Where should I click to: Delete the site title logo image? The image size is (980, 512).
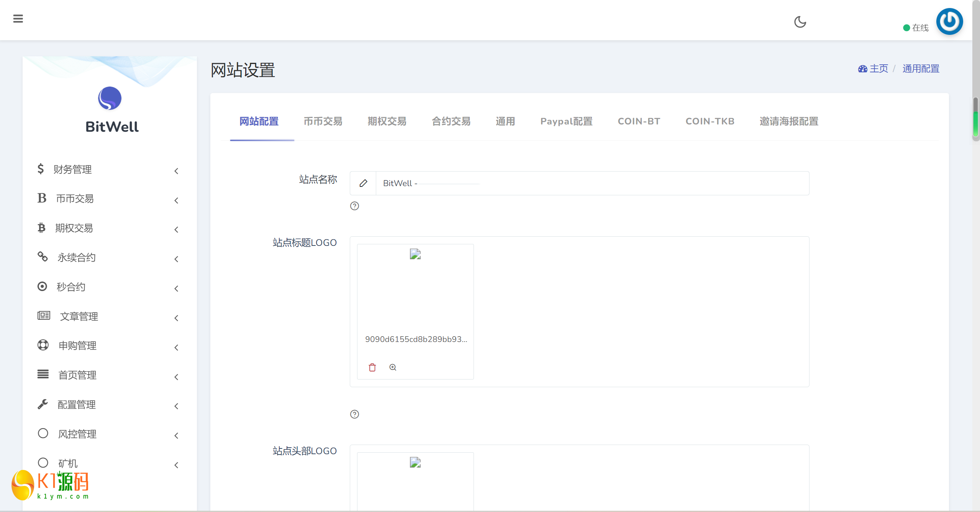(372, 367)
